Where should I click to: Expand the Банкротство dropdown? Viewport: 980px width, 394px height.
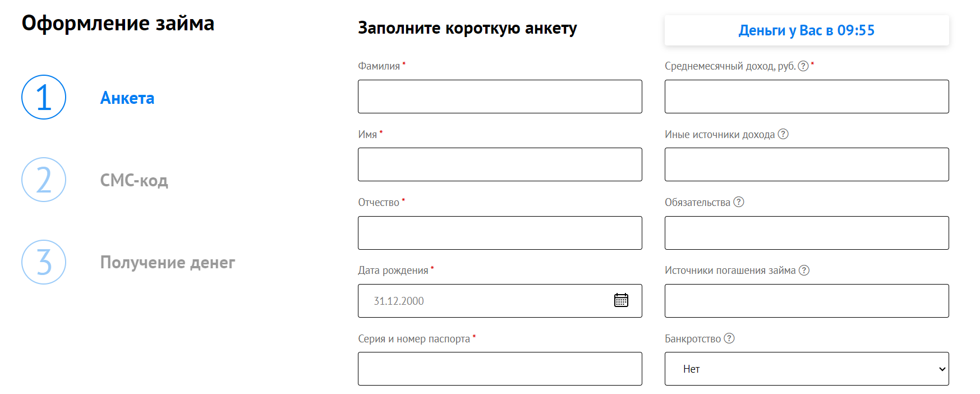[807, 369]
